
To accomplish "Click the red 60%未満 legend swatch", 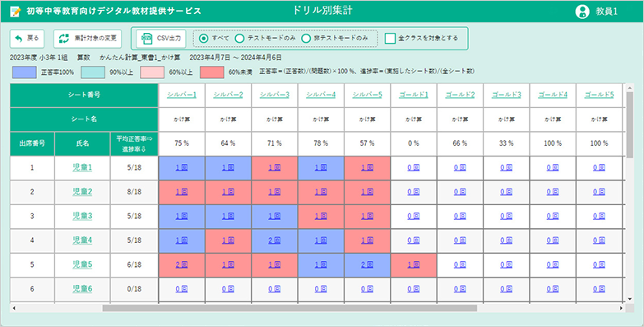I will click(x=212, y=72).
